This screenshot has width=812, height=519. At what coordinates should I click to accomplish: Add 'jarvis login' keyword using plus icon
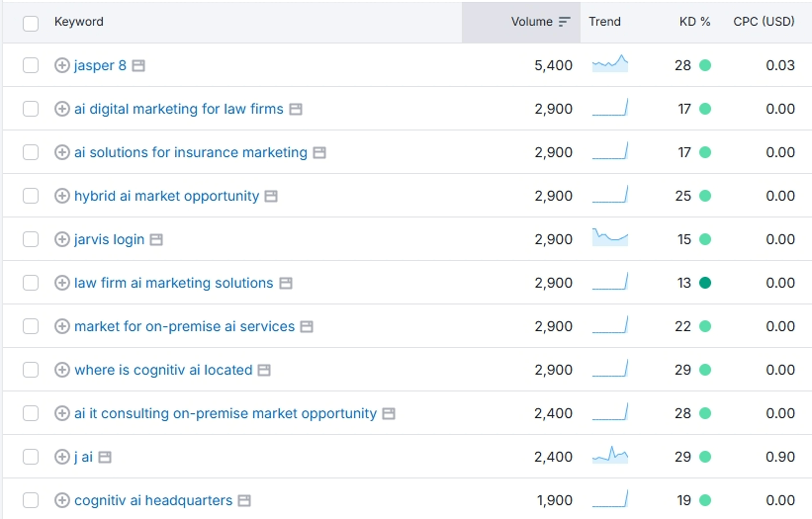pyautogui.click(x=61, y=239)
